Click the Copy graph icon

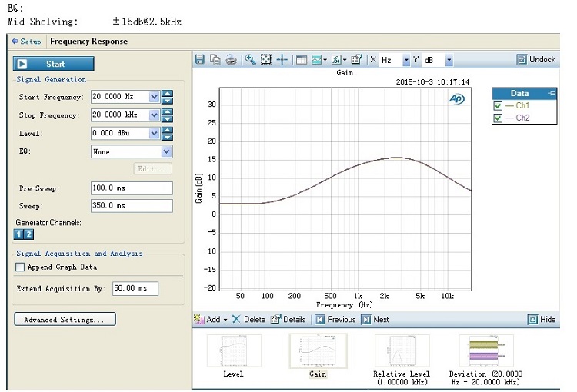tap(215, 60)
